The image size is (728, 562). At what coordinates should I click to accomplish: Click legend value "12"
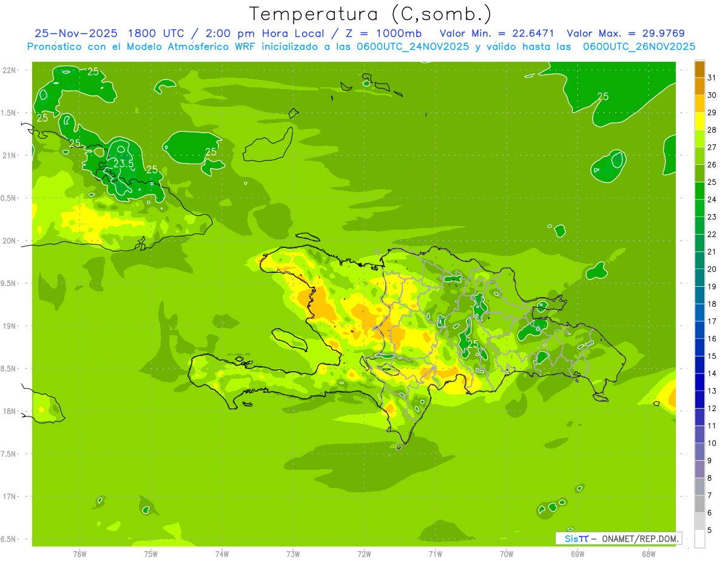click(712, 409)
